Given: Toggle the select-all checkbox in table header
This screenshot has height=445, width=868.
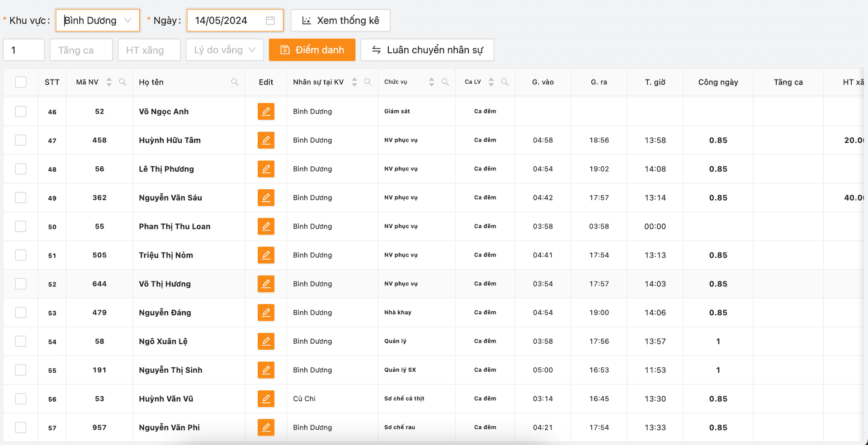Looking at the screenshot, I should [x=21, y=82].
